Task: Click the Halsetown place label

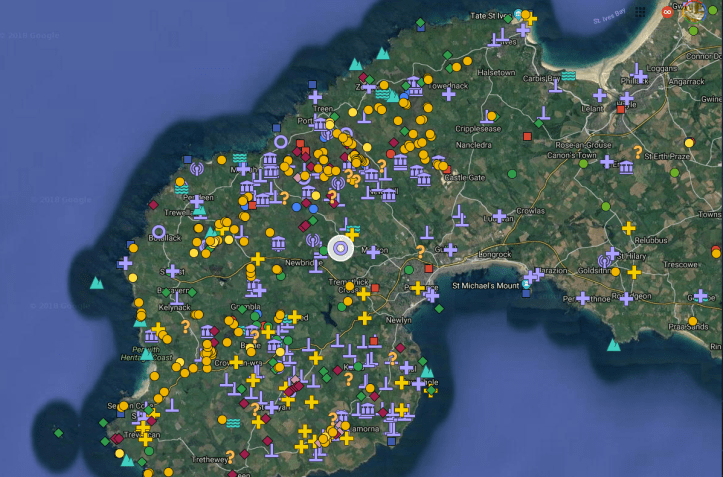Action: click(496, 73)
